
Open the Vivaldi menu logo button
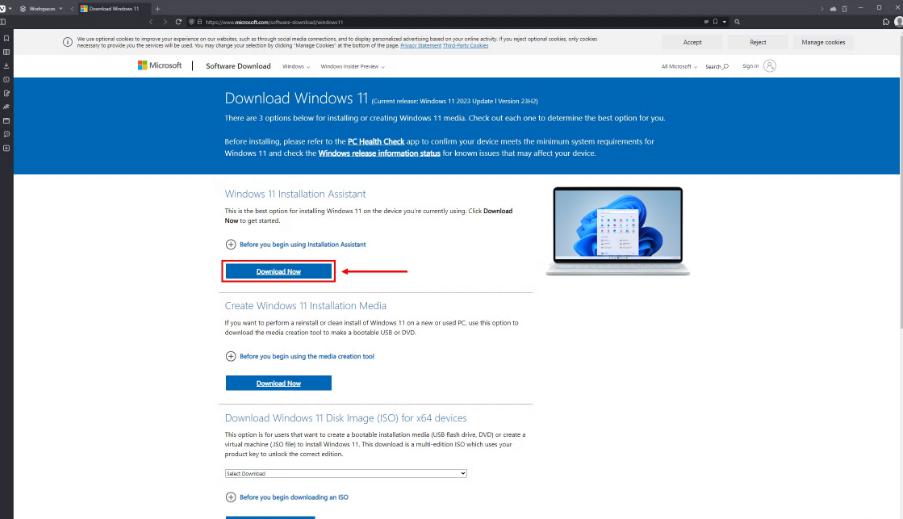(3, 9)
